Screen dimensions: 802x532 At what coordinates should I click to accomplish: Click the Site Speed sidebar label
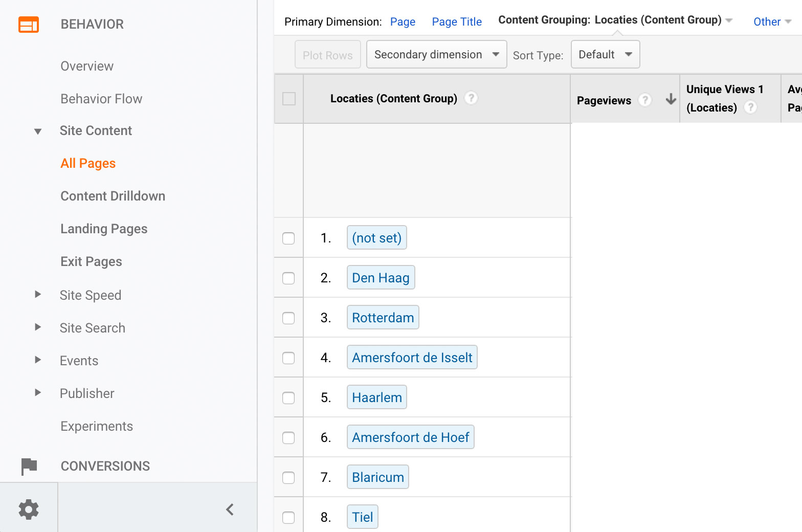click(91, 295)
